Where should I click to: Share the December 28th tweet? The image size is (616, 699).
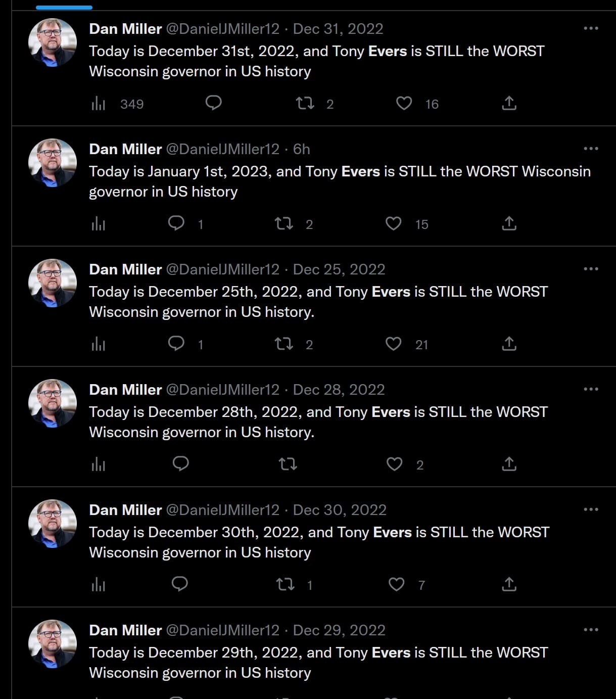click(x=509, y=464)
